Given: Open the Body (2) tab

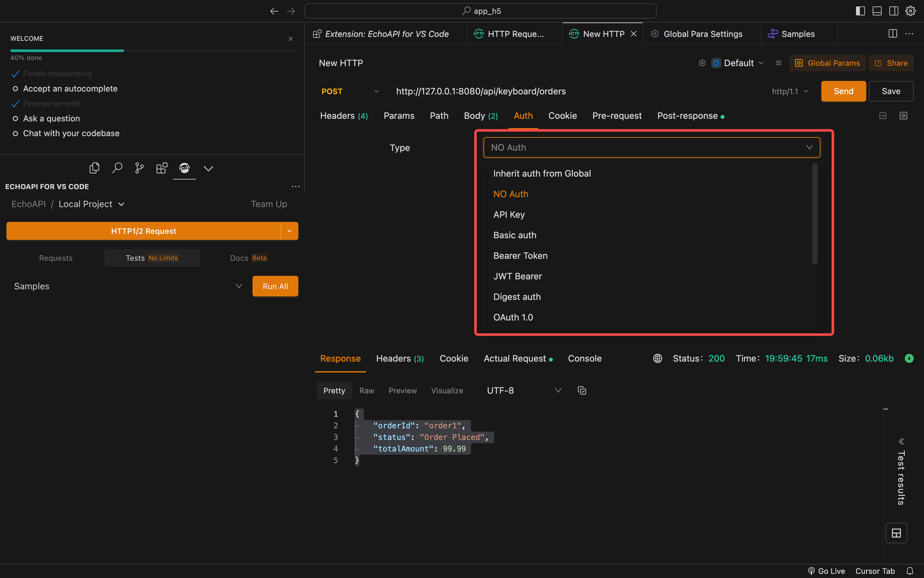Looking at the screenshot, I should pos(481,116).
